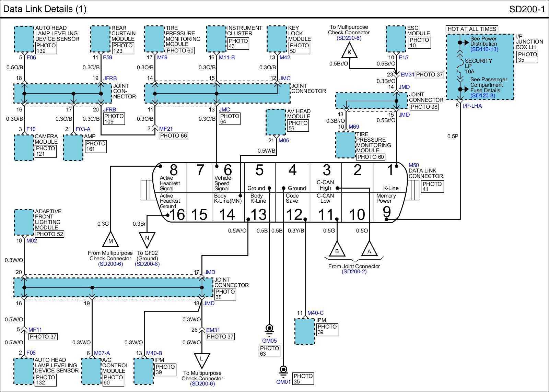549x392 pixels.
Task: Click the triangle L connector symbol
Action: pos(202,360)
